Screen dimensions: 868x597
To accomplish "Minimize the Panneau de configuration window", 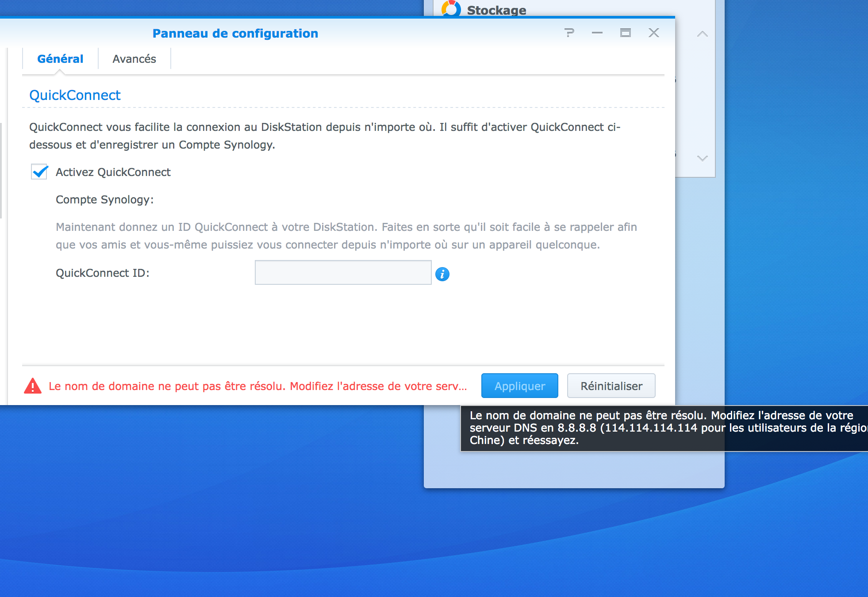I will 597,33.
